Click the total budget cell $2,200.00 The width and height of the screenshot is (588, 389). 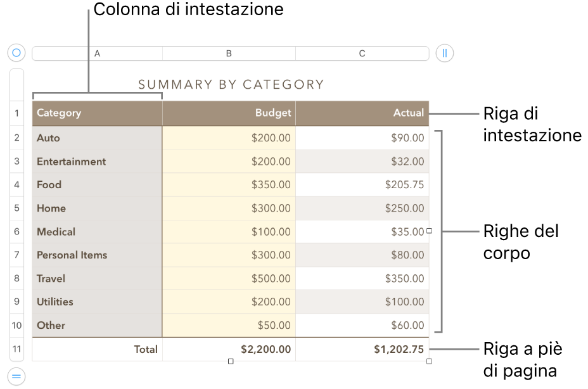point(229,349)
